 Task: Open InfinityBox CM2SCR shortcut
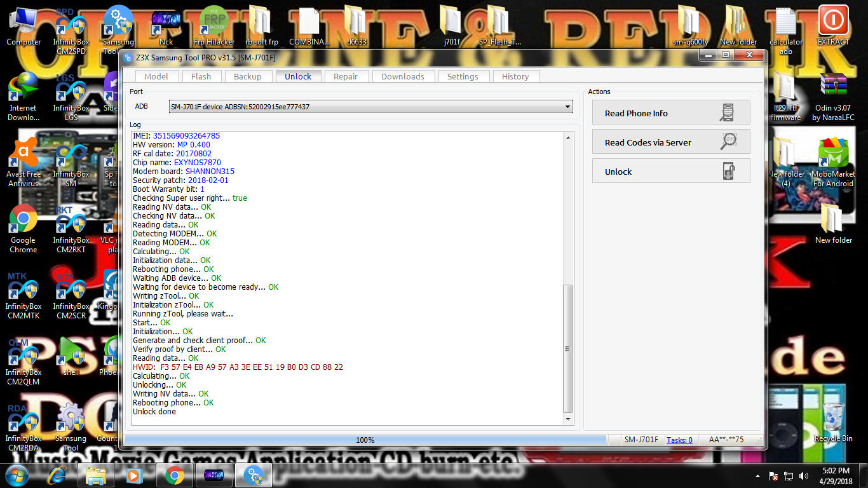(71, 295)
